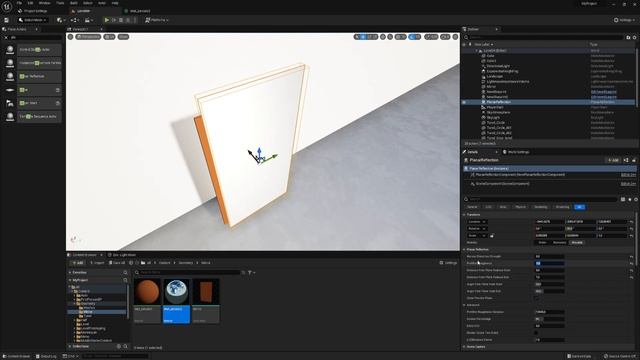Open the File menu
Screen dimensions: 640x360
[x=19, y=3]
